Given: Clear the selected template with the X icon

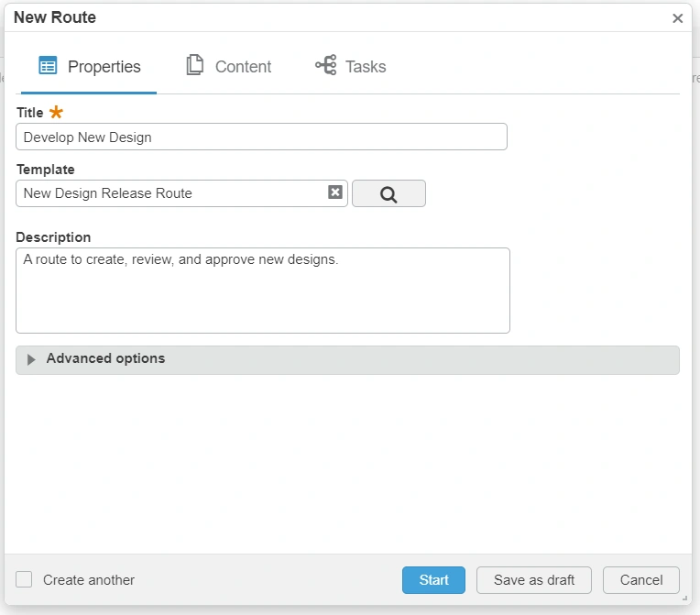Looking at the screenshot, I should point(335,192).
